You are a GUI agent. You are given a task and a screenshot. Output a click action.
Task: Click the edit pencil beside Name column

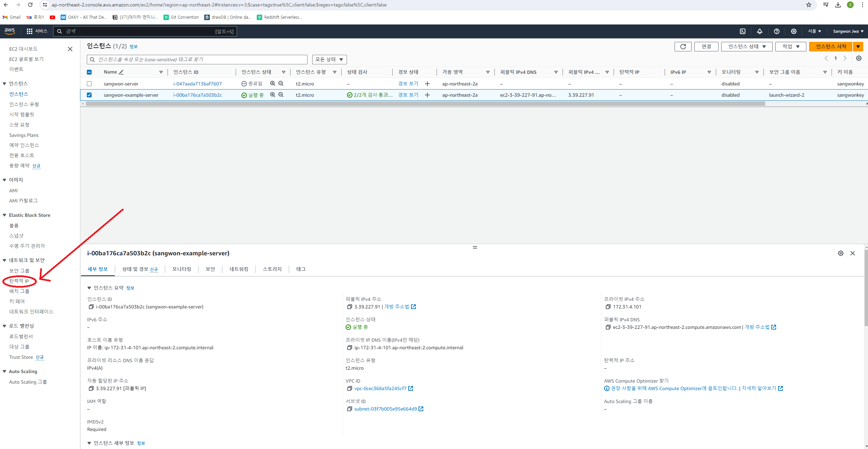[121, 72]
